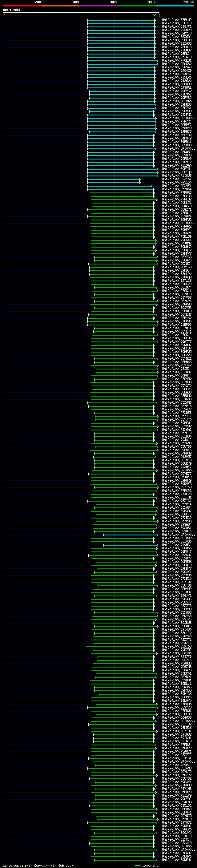The width and height of the screenshot is (197, 868).
Task: Open hit UniRef100_P93150
Action: coord(177,183)
